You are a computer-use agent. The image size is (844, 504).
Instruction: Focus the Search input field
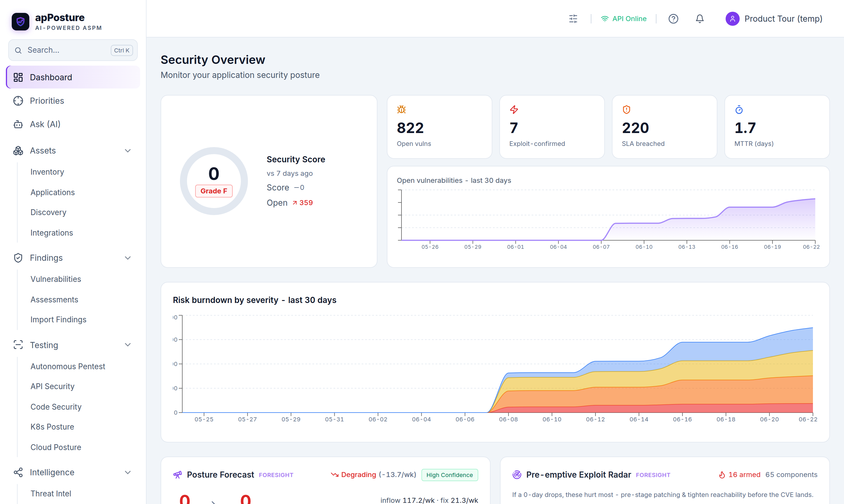(73, 50)
